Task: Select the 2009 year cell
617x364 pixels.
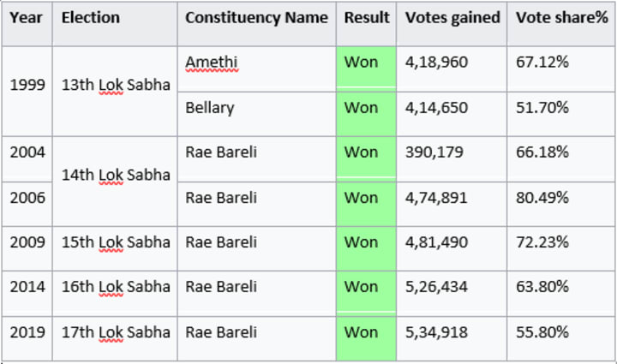Action: pos(26,242)
